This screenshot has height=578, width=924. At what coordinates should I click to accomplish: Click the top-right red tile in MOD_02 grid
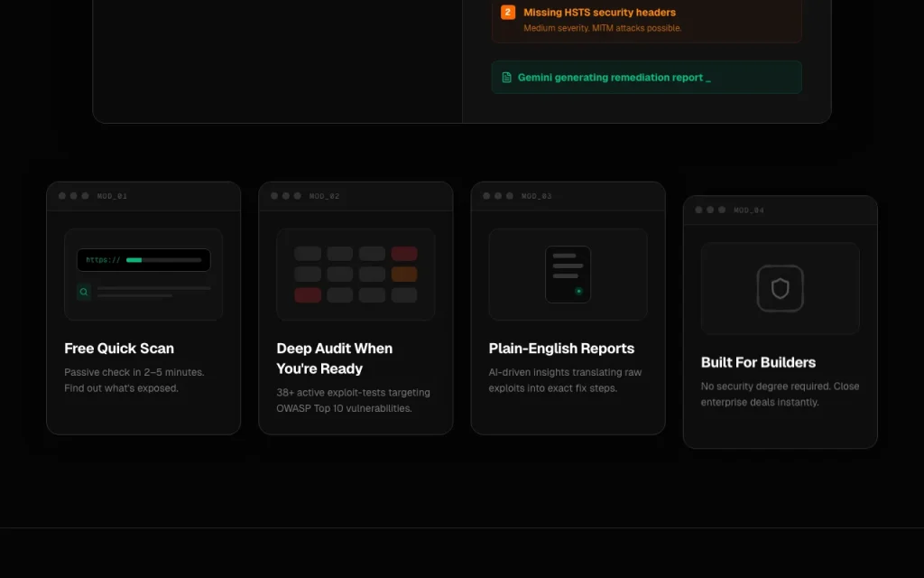tap(403, 254)
